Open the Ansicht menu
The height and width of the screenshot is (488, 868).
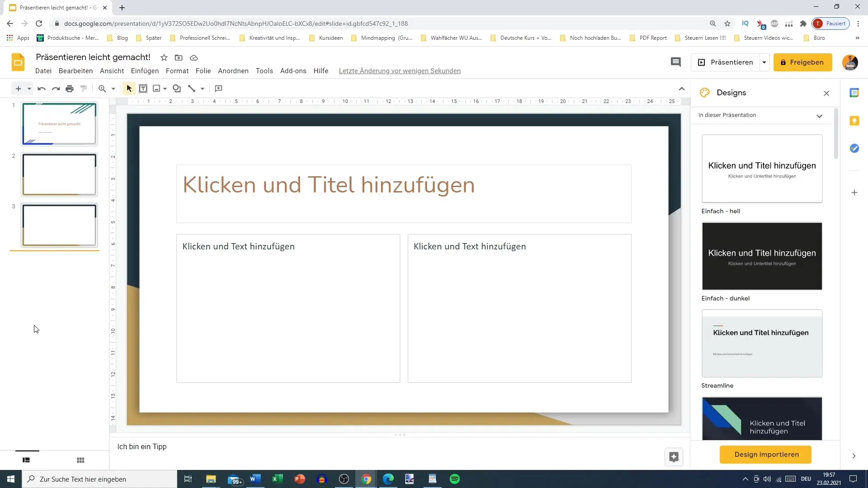coord(112,71)
